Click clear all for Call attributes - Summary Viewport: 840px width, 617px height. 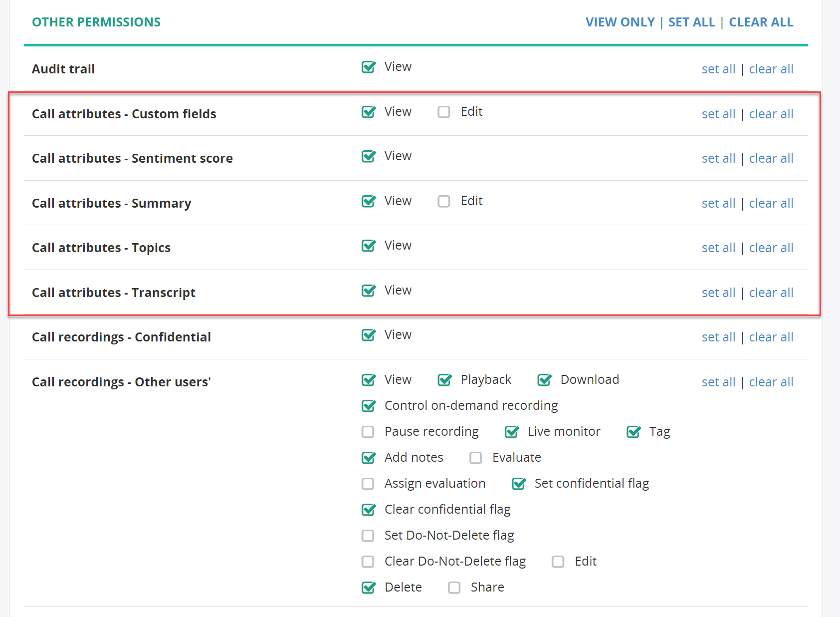(x=771, y=204)
